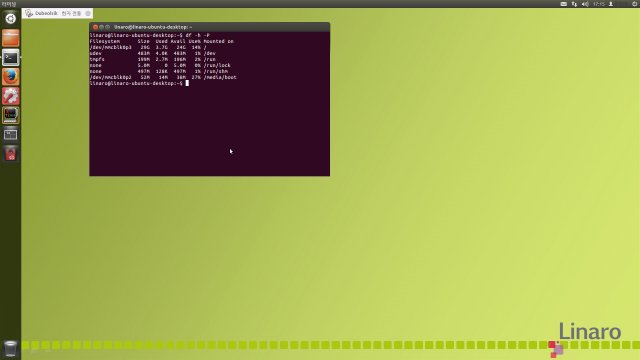Click the active terminal prompt line with cursor
The width and height of the screenshot is (640, 360).
point(139,83)
